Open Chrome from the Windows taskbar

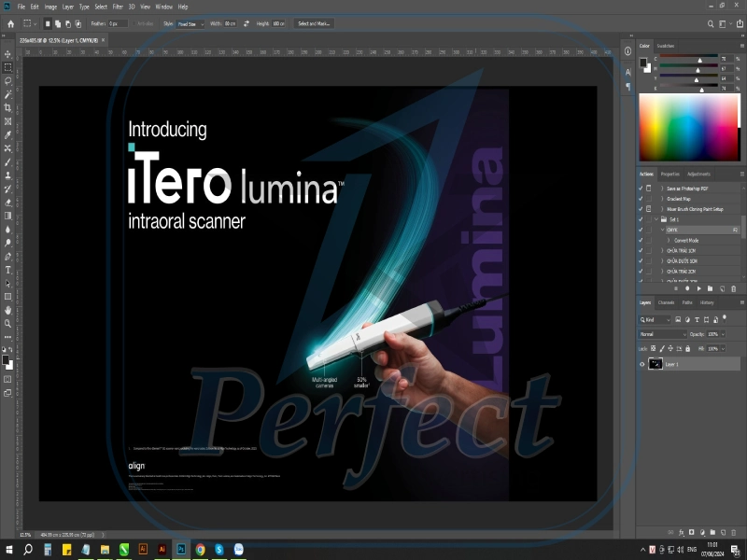pyautogui.click(x=200, y=550)
